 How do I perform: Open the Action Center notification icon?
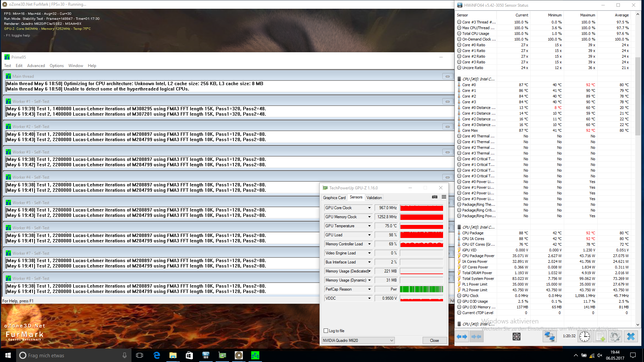(x=633, y=355)
